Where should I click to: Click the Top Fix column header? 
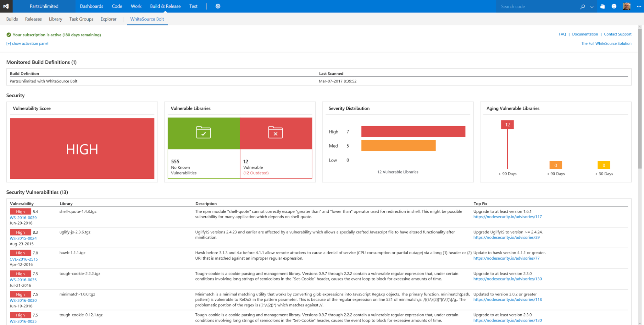pos(480,203)
